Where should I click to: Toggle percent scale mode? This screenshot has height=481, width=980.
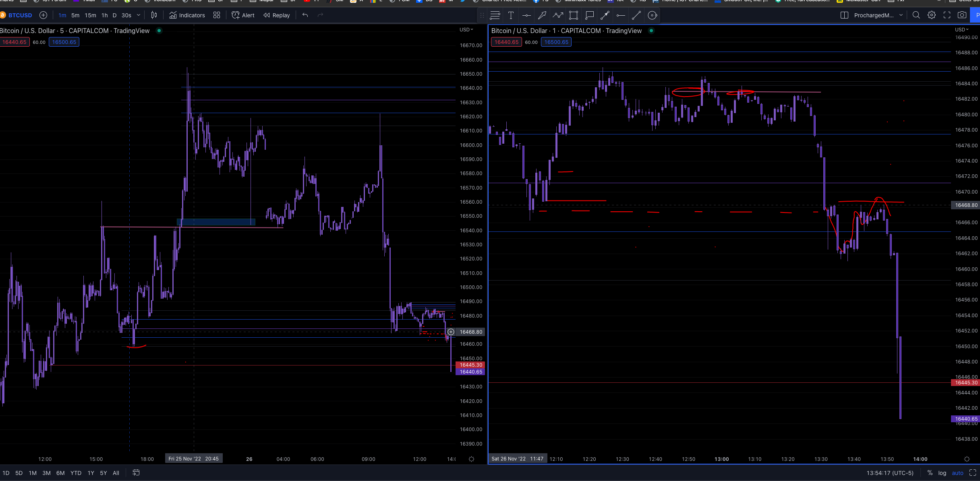[x=930, y=473]
